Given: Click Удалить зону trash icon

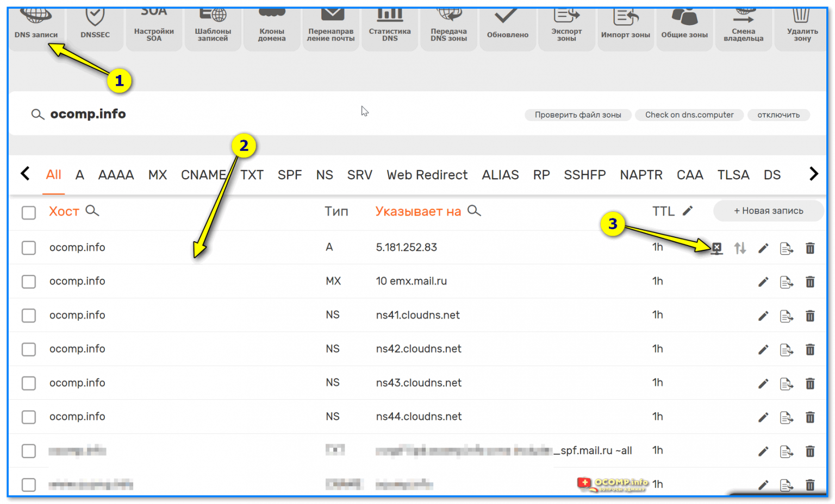Looking at the screenshot, I should pyautogui.click(x=801, y=16).
